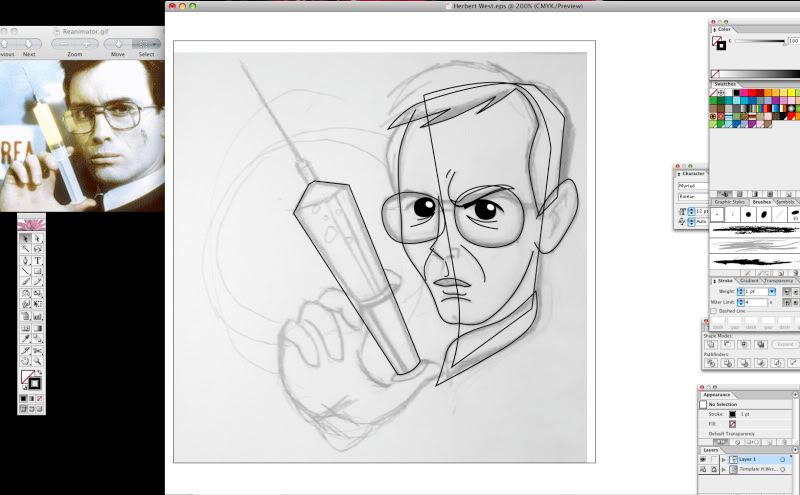Click the Expand button in Pathfinder panel
This screenshot has width=800, height=495.
tap(785, 344)
